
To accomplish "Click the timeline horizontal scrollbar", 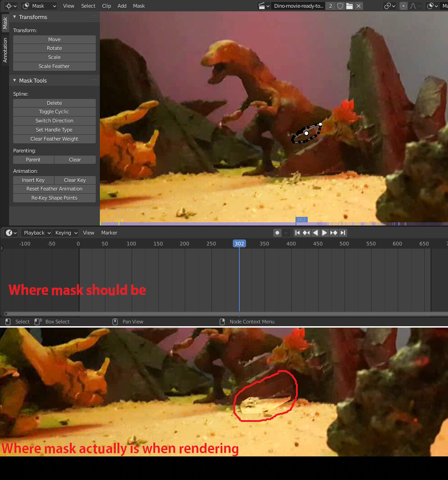I will (x=226, y=314).
